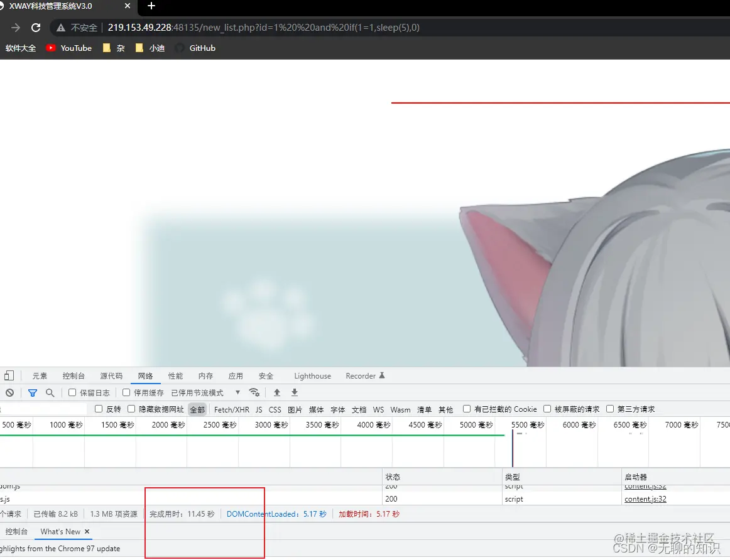
Task: Reload the page with the refresh icon
Action: click(36, 28)
